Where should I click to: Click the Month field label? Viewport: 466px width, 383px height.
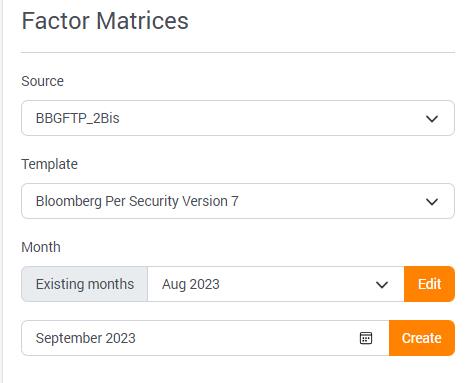coord(41,247)
